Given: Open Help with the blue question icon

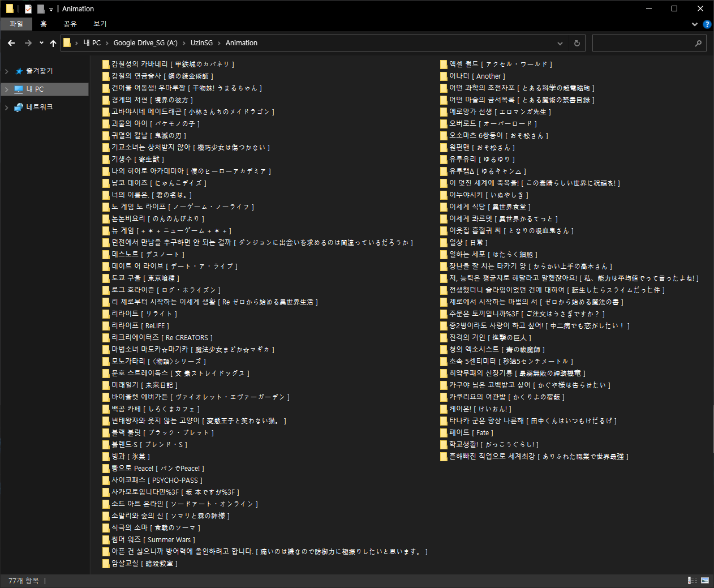Looking at the screenshot, I should point(707,24).
